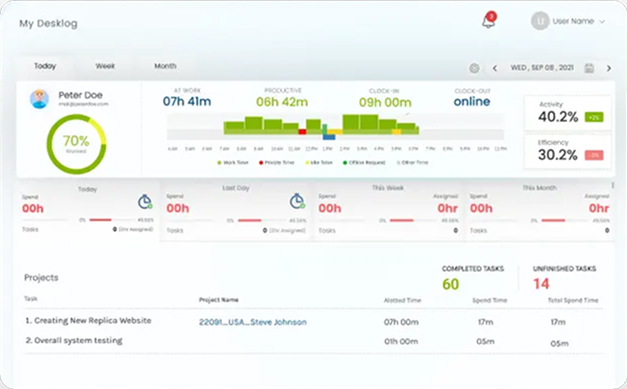The width and height of the screenshot is (627, 389).
Task: Click the date WED, SEP 08, 2021
Action: pos(542,68)
